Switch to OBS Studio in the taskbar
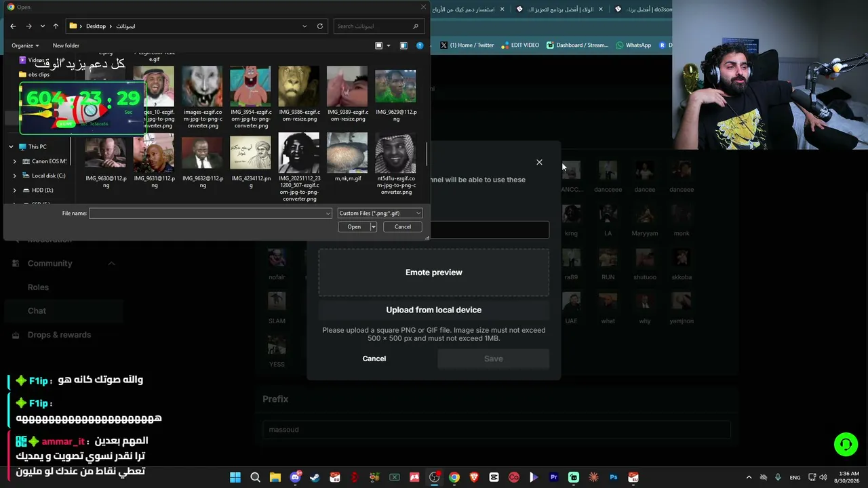The height and width of the screenshot is (488, 868). coord(435,477)
